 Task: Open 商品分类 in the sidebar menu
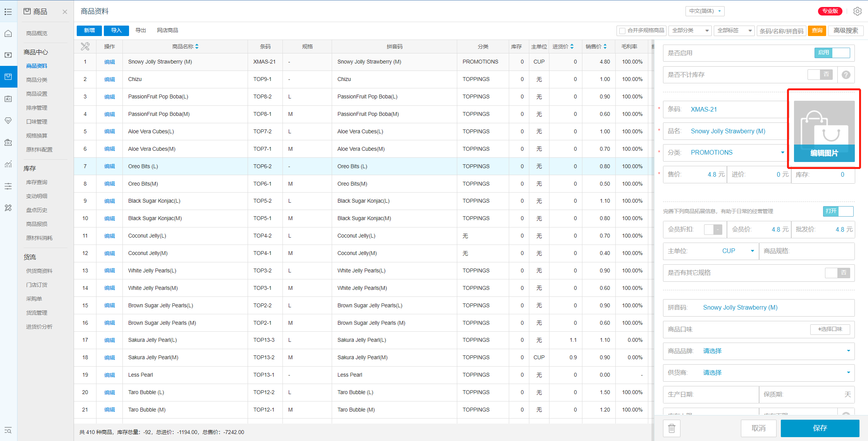point(37,80)
